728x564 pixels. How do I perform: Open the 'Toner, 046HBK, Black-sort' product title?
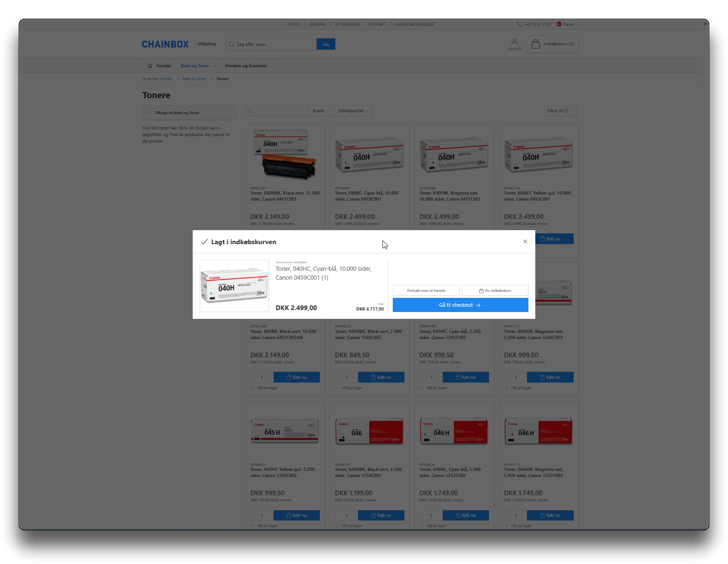(x=368, y=472)
